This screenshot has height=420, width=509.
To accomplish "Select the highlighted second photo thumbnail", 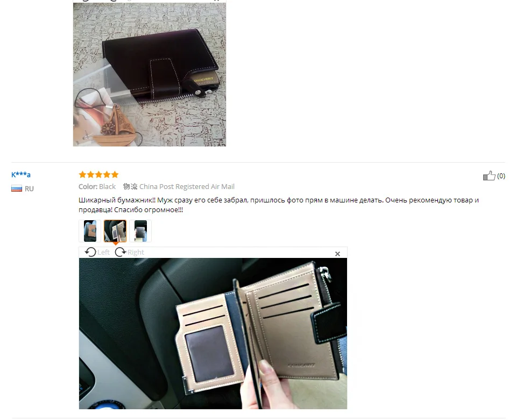I will coord(115,231).
